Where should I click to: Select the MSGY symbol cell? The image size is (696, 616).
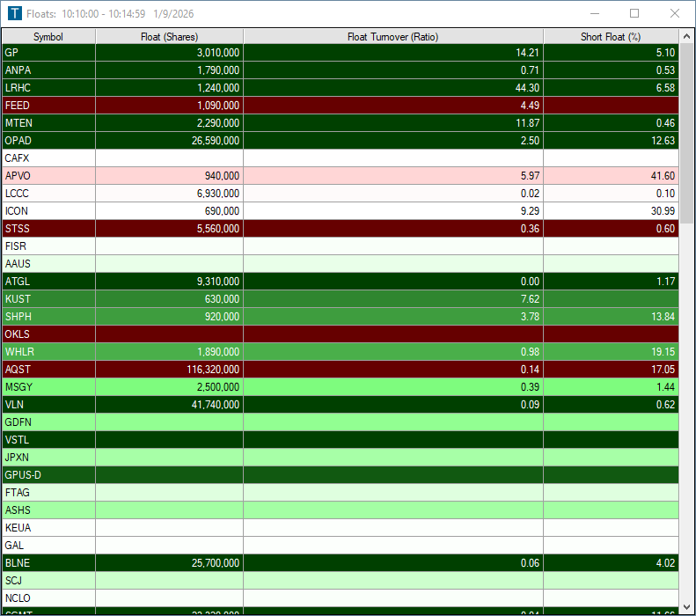[48, 387]
